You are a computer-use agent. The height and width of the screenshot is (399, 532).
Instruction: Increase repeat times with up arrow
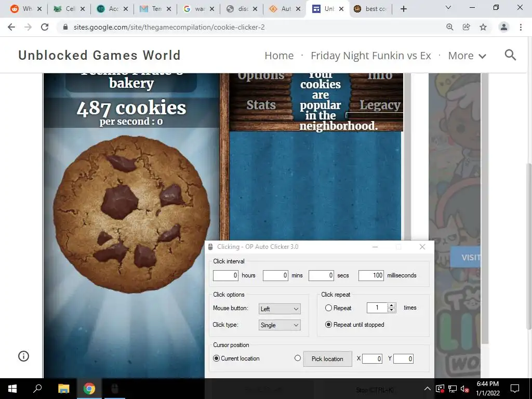point(392,305)
